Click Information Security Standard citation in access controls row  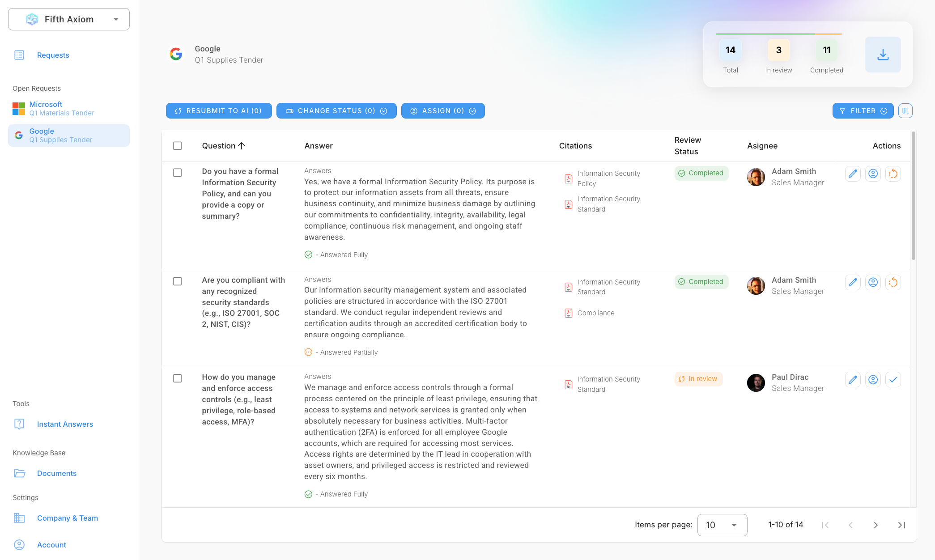[x=608, y=384]
